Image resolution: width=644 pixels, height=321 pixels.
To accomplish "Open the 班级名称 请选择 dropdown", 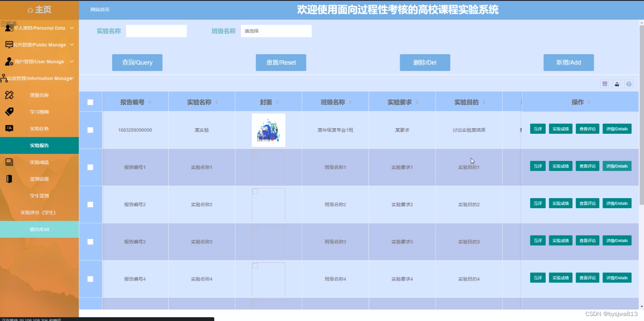I will click(x=276, y=31).
